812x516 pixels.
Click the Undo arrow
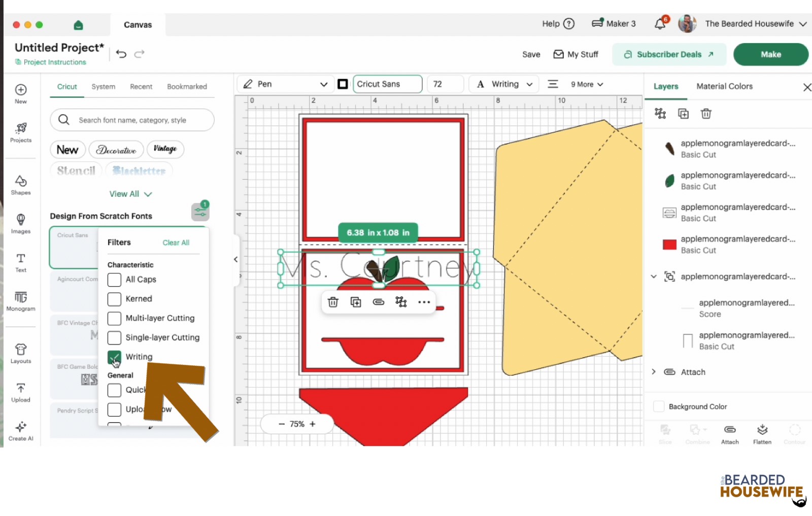point(121,54)
